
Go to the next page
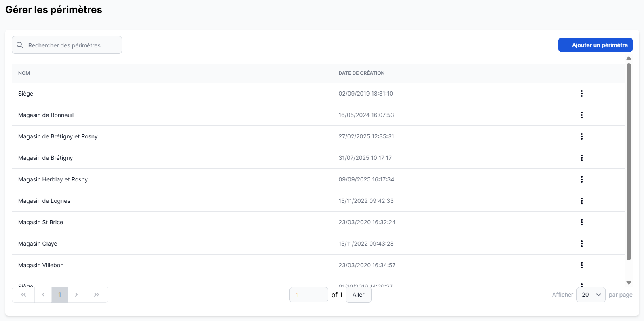pyautogui.click(x=76, y=295)
